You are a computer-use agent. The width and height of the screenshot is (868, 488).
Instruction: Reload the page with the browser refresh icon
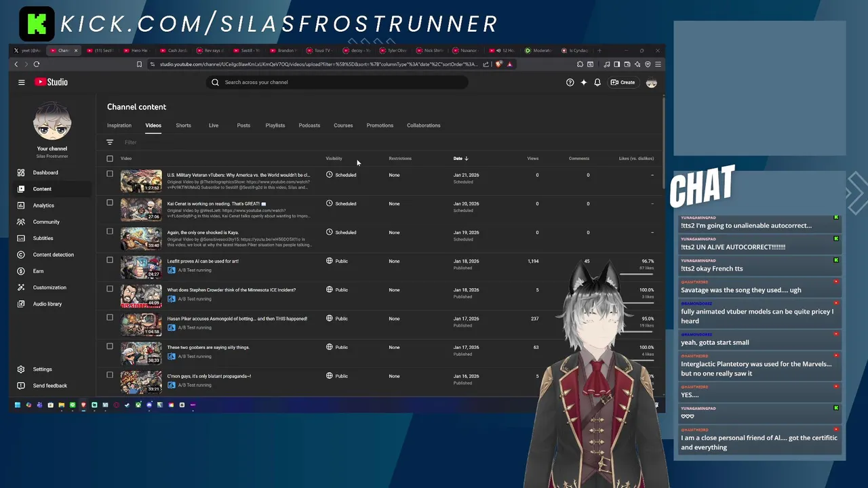pyautogui.click(x=37, y=64)
